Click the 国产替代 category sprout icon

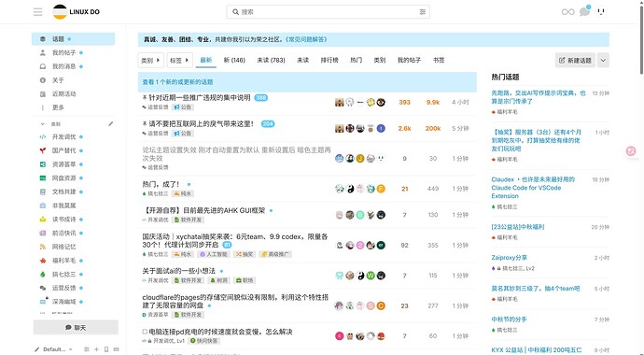point(42,150)
